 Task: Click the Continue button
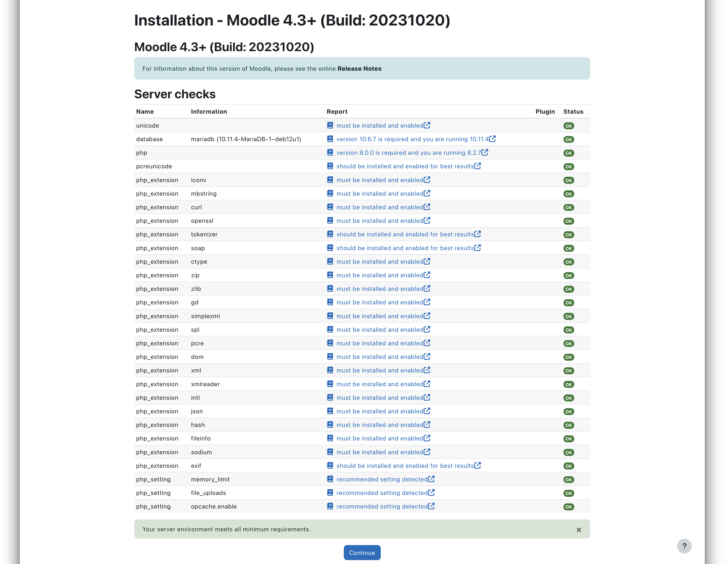(362, 553)
